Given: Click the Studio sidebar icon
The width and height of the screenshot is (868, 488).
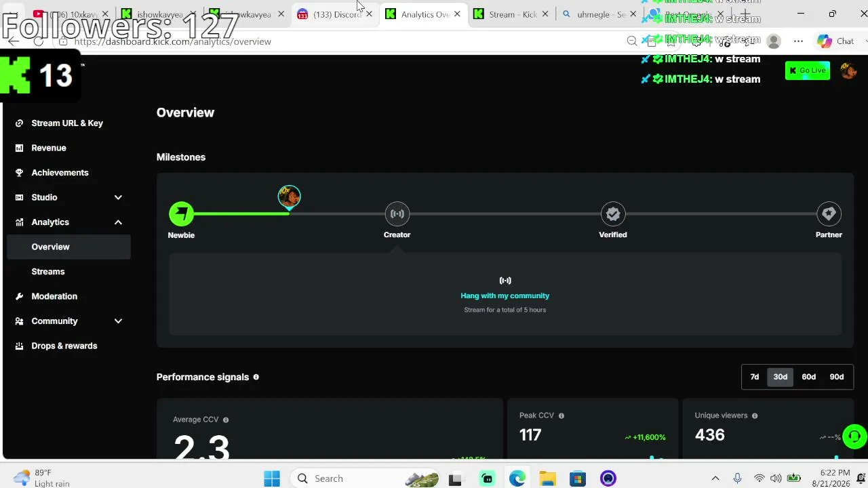Looking at the screenshot, I should (x=19, y=197).
